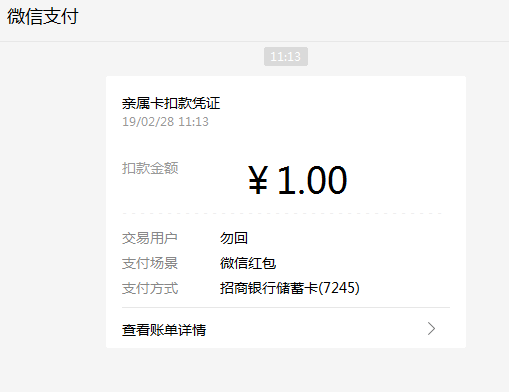This screenshot has height=392, width=509.
Task: Select the 扣款金额 label
Action: (150, 168)
